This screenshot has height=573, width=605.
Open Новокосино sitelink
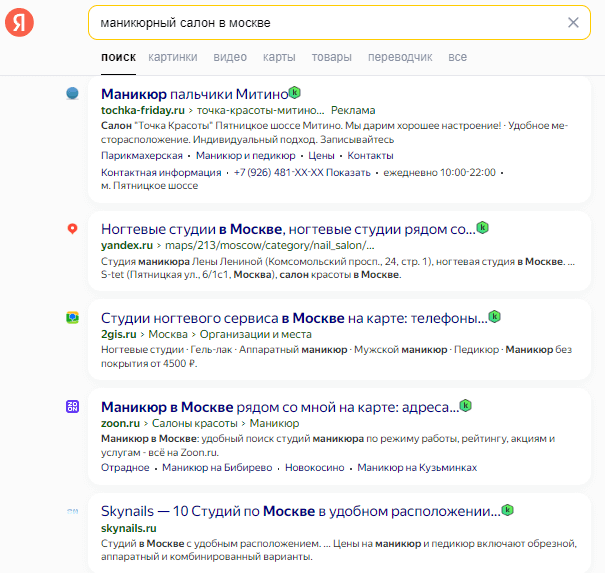[314, 468]
